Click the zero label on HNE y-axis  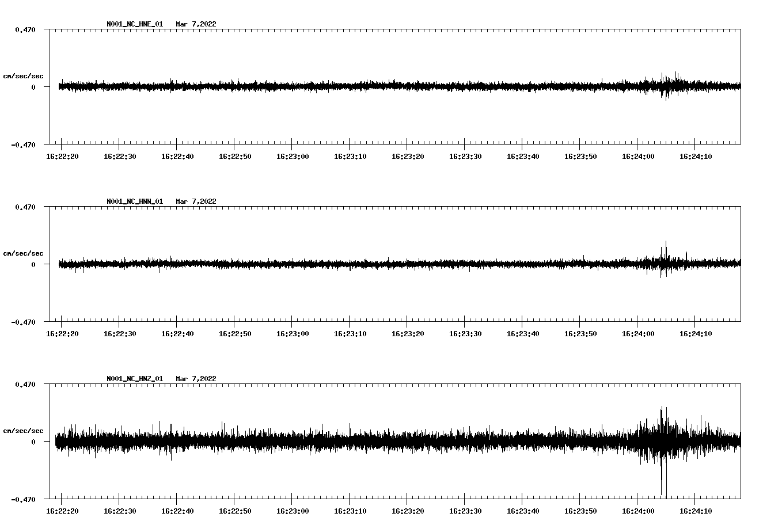33,87
